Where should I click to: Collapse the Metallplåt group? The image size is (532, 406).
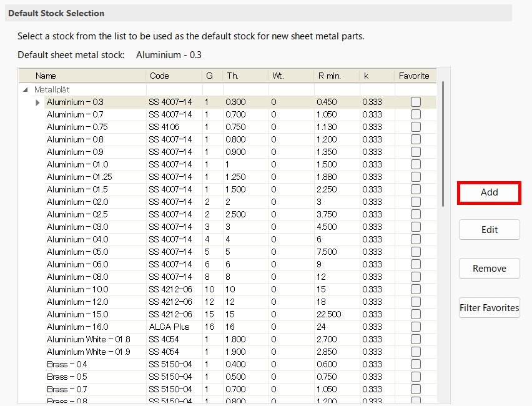[x=26, y=89]
